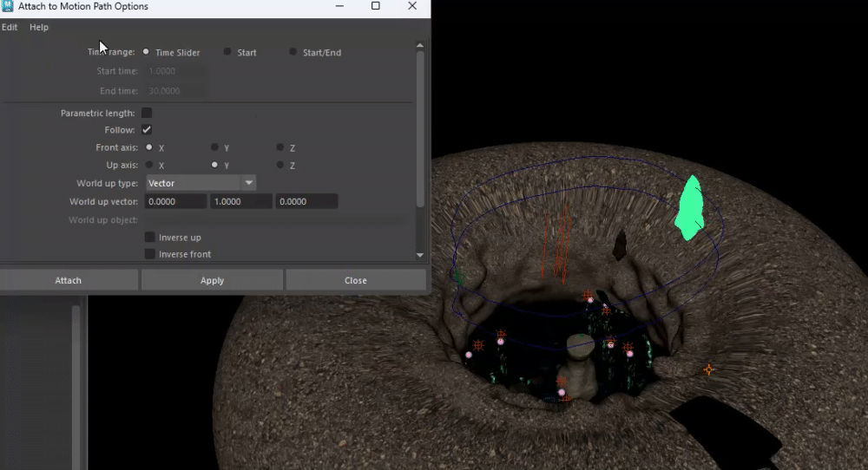Click the World up vector Y field
The height and width of the screenshot is (470, 868).
(240, 201)
